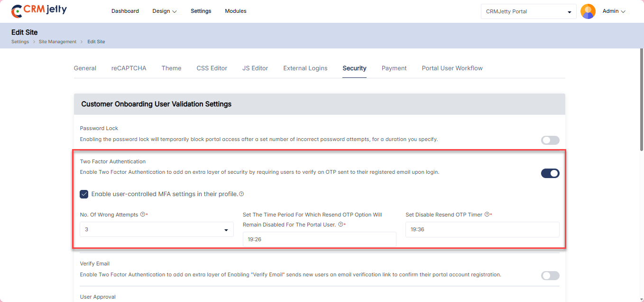Uncheck Enable user-controlled MFA settings checkbox
Screen dimensions: 644x302
click(x=84, y=194)
